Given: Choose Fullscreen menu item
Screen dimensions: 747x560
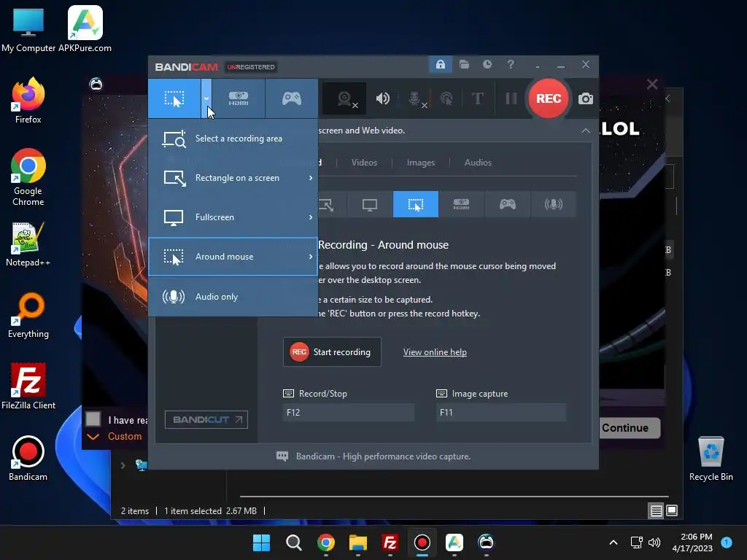Looking at the screenshot, I should pos(233,217).
